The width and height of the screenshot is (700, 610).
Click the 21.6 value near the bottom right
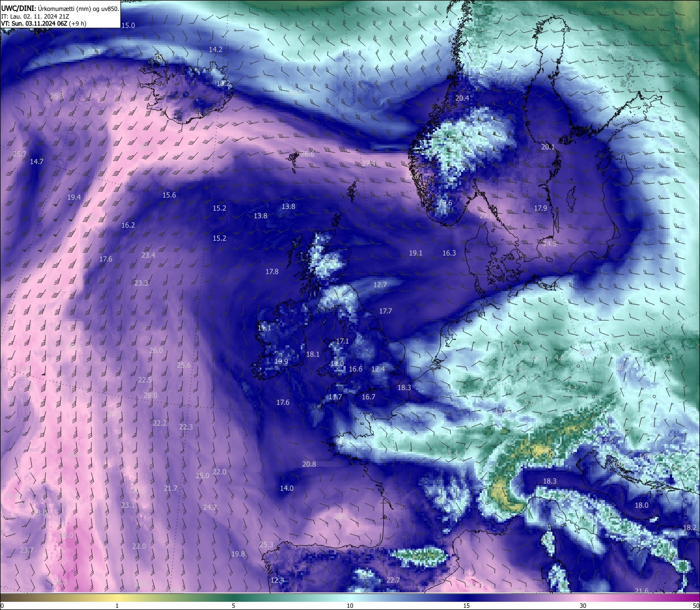[641, 591]
